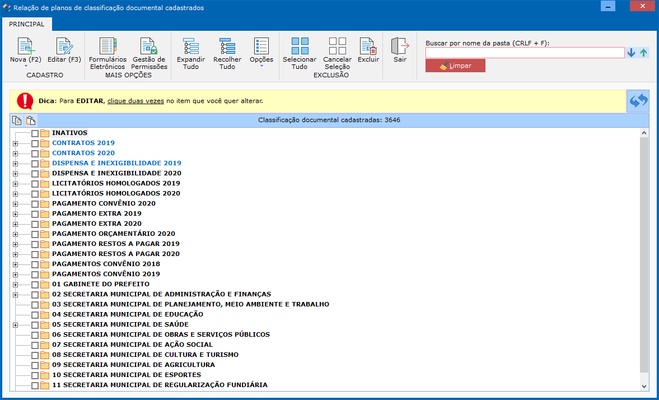Screen dimensions: 659x400
Task: Expand all folders with Expandir Tudo
Action: click(190, 46)
